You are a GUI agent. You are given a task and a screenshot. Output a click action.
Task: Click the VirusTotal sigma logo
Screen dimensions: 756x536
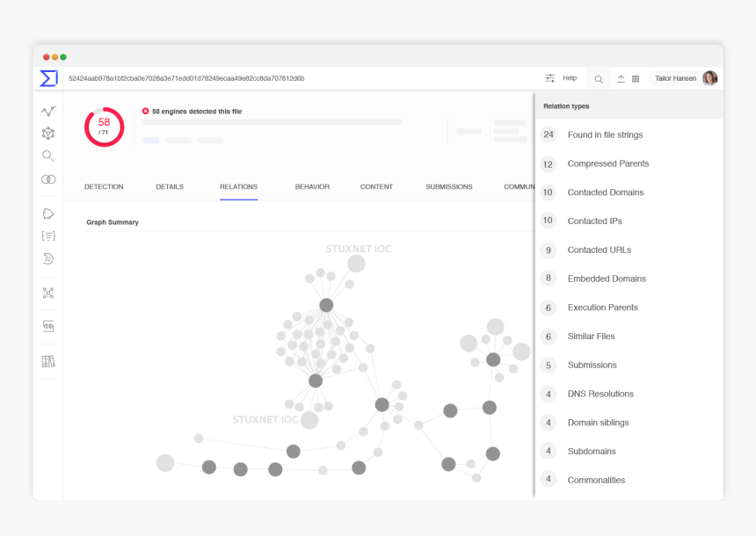click(x=48, y=78)
